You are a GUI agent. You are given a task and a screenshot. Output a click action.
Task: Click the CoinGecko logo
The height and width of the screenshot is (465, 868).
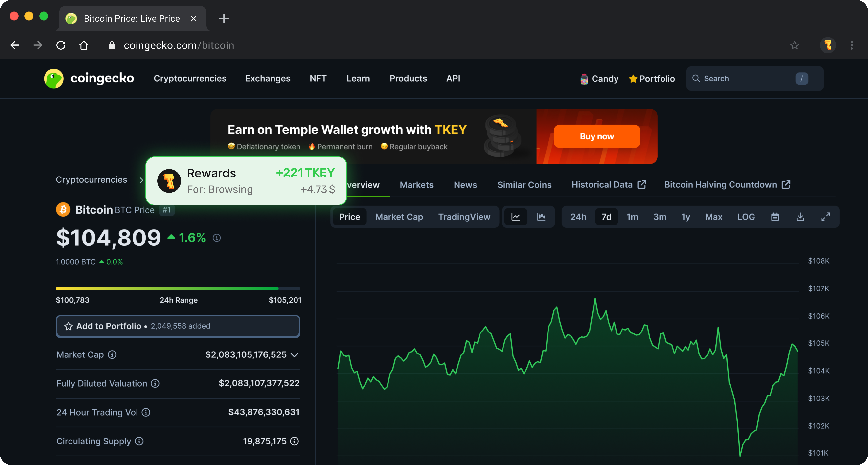point(89,78)
